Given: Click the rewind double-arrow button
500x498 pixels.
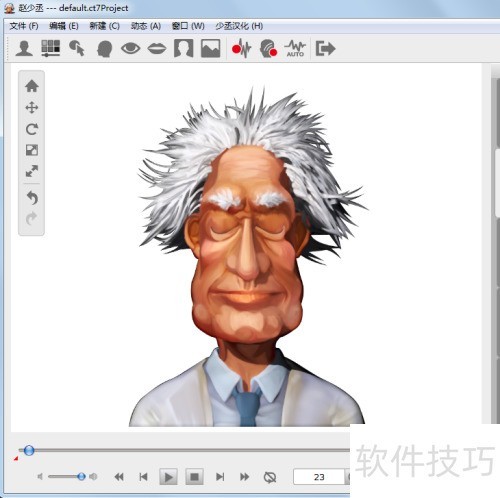Looking at the screenshot, I should click(x=119, y=477).
